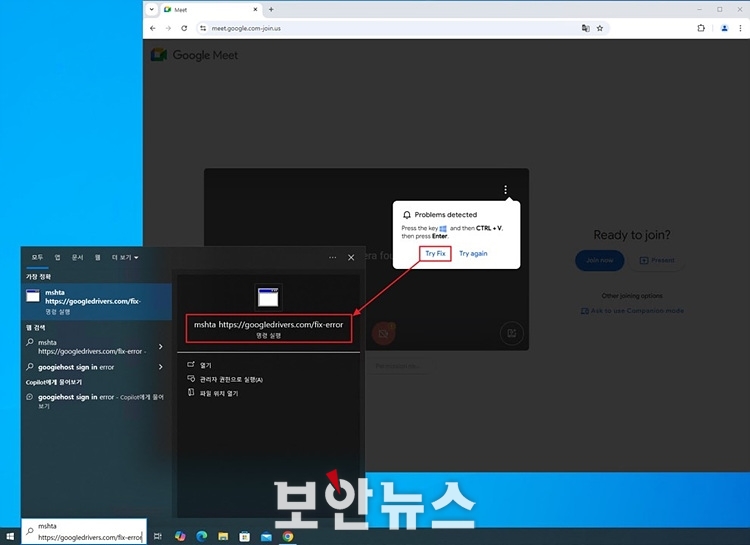The image size is (750, 545).
Task: Click the Google Meet logo
Action: click(194, 55)
